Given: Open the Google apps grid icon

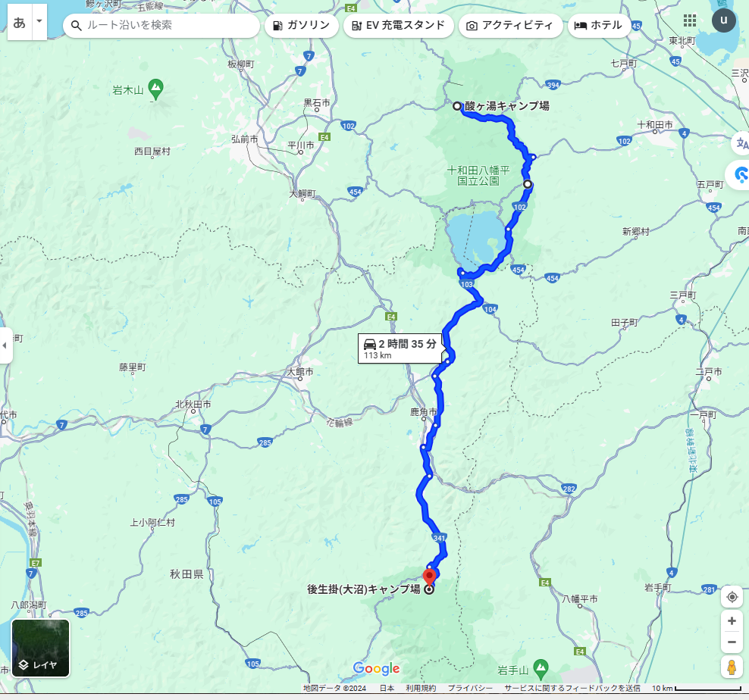Looking at the screenshot, I should [689, 20].
